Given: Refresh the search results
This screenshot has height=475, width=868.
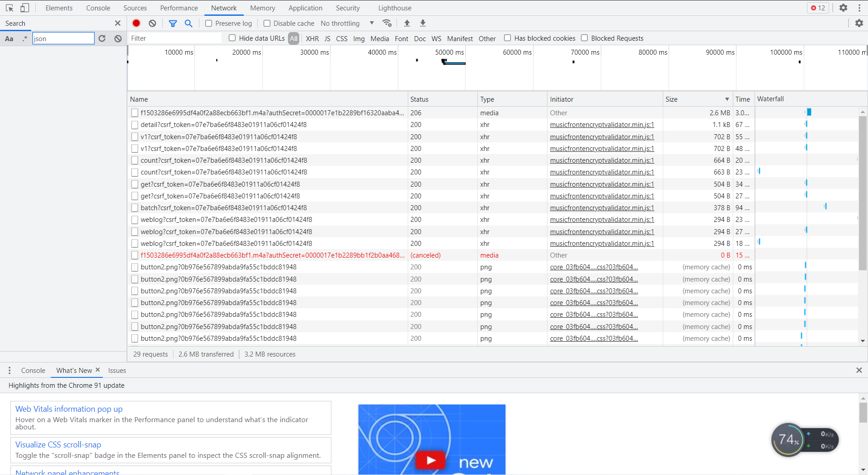Looking at the screenshot, I should pyautogui.click(x=102, y=38).
